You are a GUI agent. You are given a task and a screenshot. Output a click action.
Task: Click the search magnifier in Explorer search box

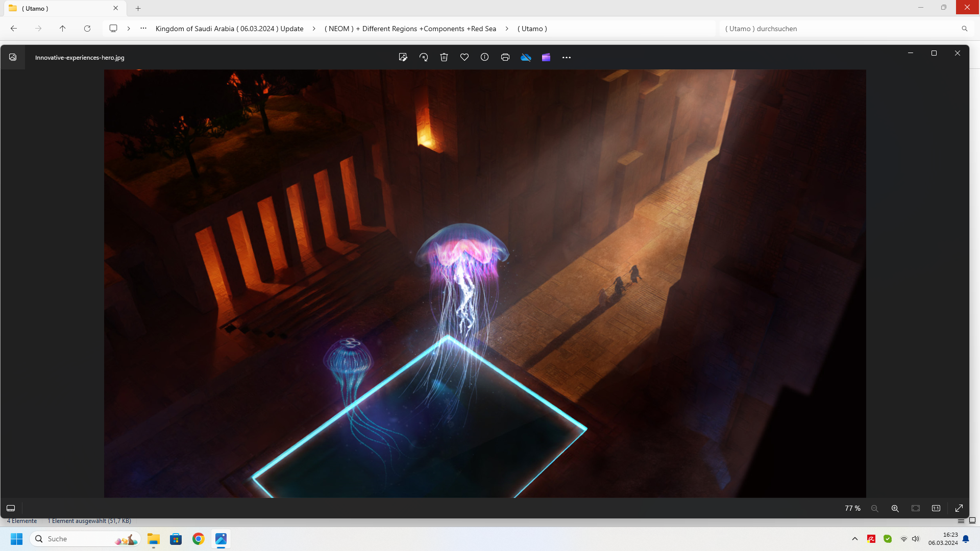(x=965, y=29)
